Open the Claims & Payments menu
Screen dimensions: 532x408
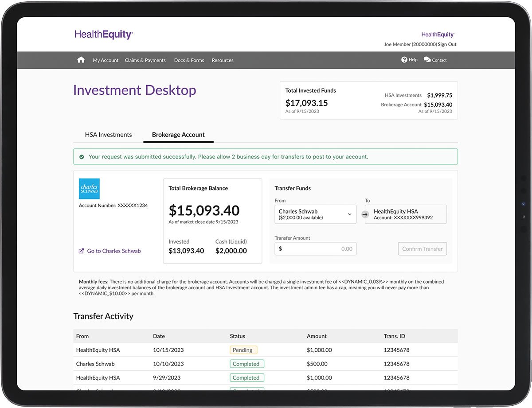tap(145, 60)
